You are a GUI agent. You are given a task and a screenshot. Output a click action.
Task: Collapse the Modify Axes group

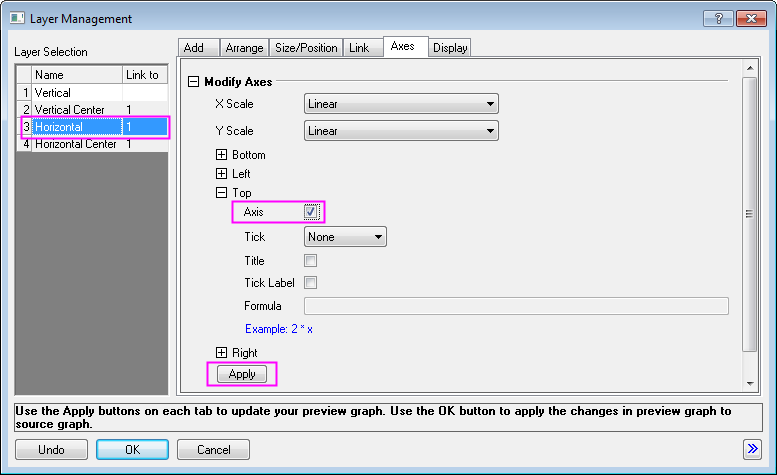[194, 82]
